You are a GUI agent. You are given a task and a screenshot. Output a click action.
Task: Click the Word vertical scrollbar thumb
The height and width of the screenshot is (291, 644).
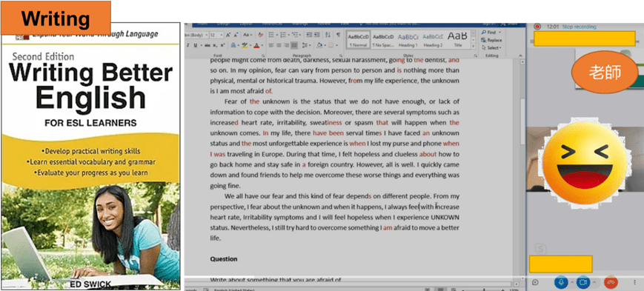point(523,121)
